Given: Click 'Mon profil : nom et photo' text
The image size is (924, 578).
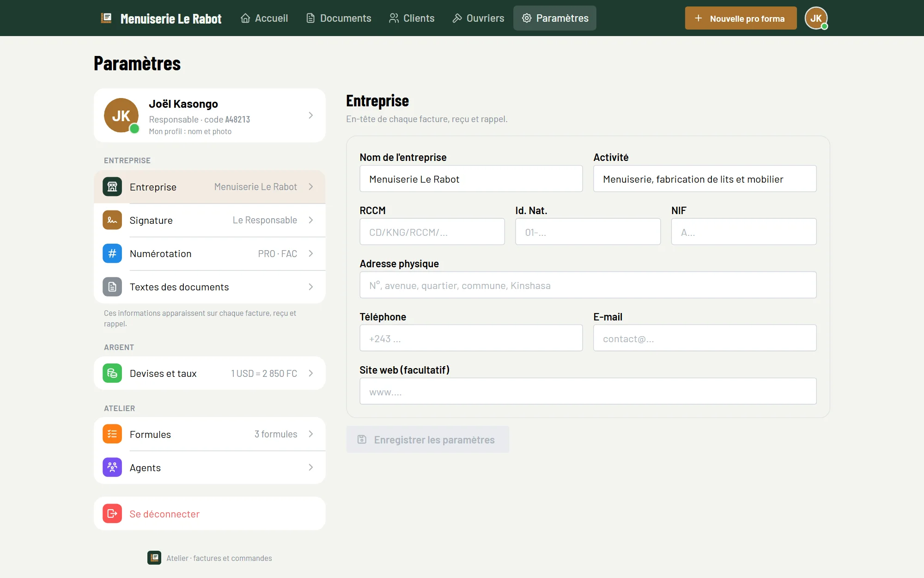Looking at the screenshot, I should [x=190, y=131].
